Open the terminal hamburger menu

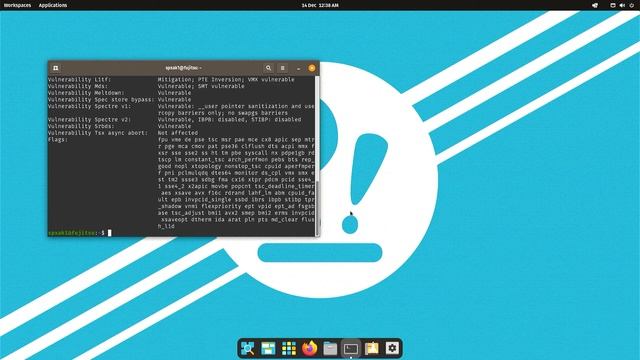[282, 68]
